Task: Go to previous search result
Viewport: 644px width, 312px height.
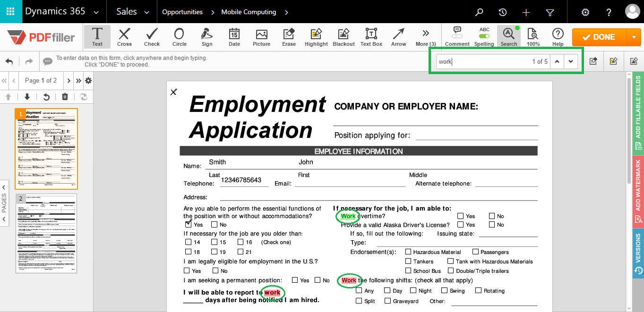Action: (x=558, y=61)
